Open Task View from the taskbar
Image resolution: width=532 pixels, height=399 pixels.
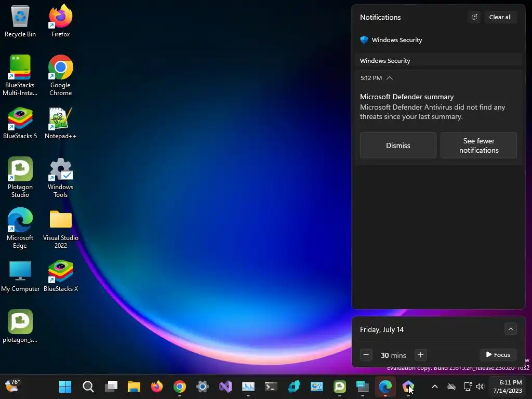[x=111, y=387]
